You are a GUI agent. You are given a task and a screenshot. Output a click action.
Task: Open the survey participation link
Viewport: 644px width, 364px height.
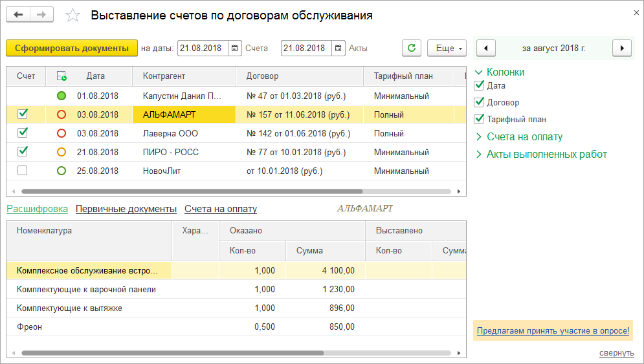553,331
